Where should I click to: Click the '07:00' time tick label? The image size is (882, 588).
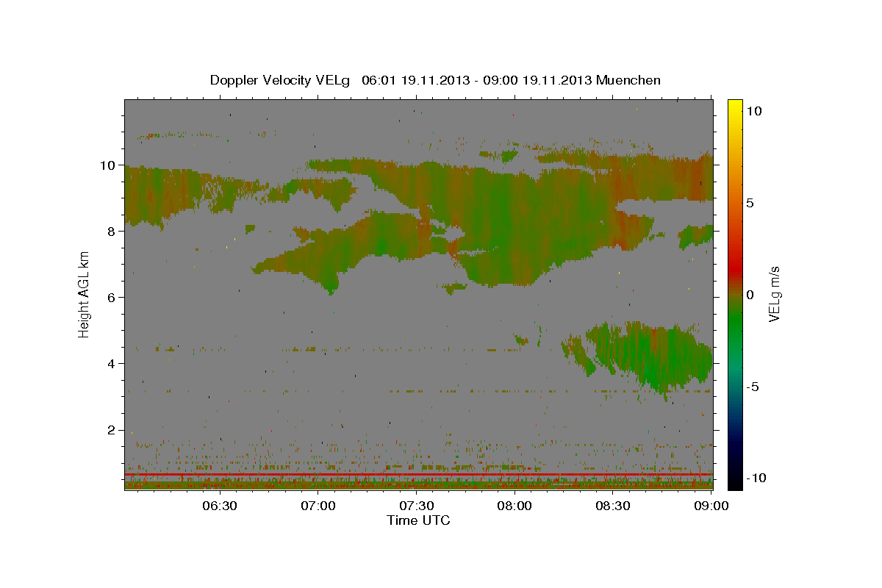pyautogui.click(x=318, y=506)
